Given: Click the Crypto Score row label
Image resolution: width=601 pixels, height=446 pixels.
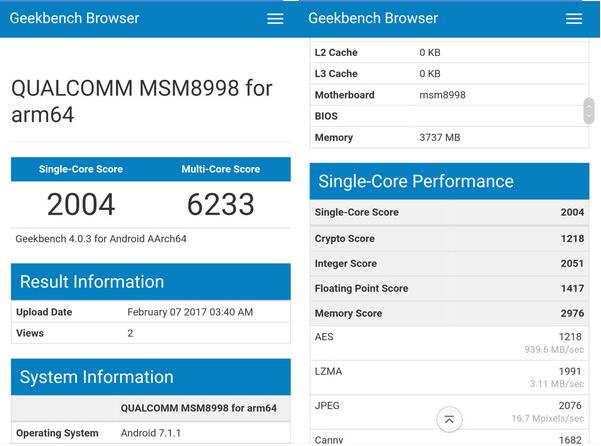Looking at the screenshot, I should click(345, 238).
